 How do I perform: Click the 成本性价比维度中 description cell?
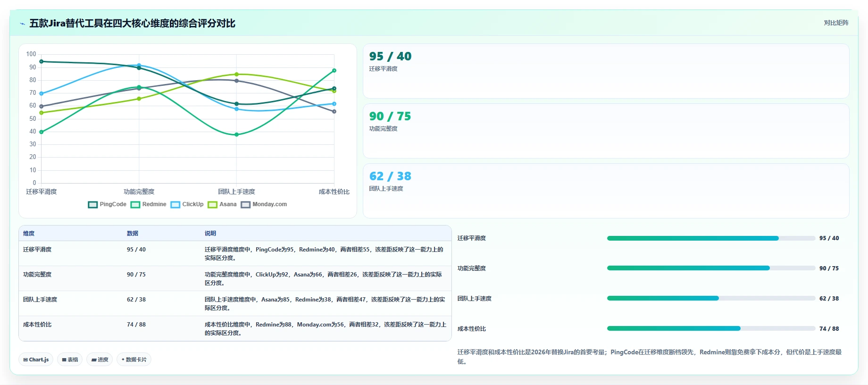[325, 329]
